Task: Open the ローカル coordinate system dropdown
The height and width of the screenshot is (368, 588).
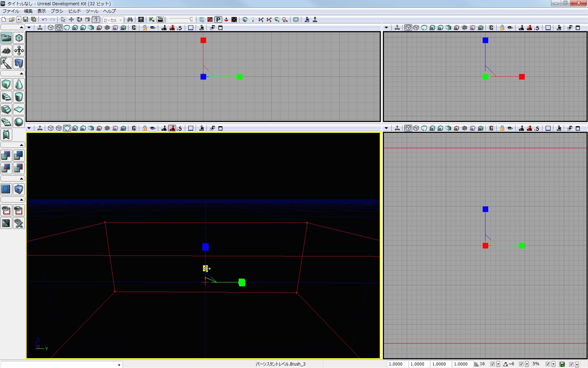Action: [x=113, y=20]
